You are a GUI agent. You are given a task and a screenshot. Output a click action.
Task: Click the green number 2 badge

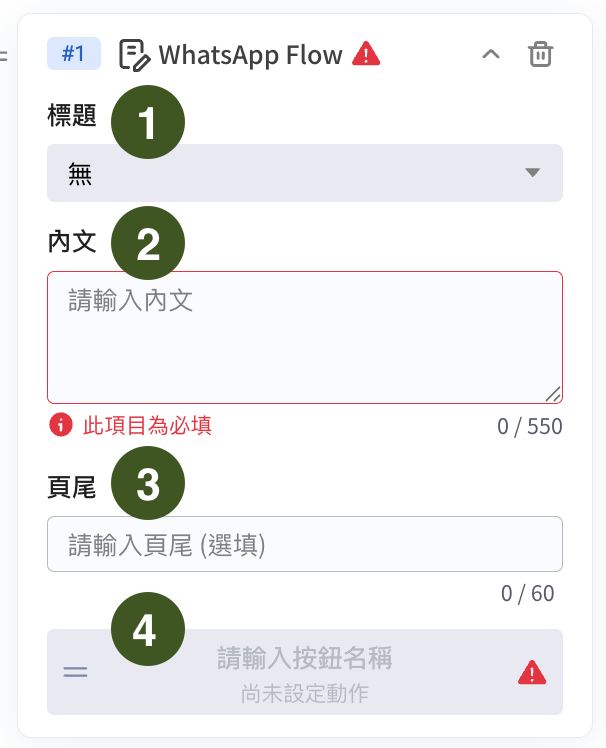(147, 244)
